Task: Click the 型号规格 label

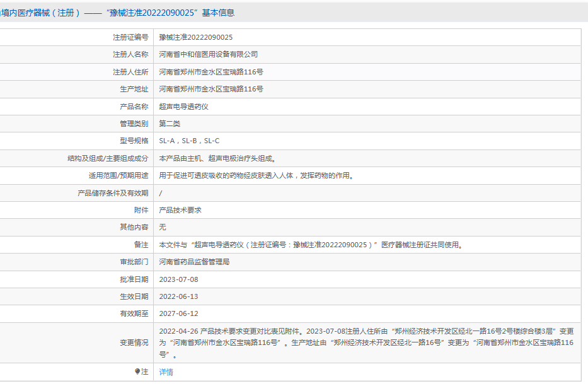Action: 134,141
